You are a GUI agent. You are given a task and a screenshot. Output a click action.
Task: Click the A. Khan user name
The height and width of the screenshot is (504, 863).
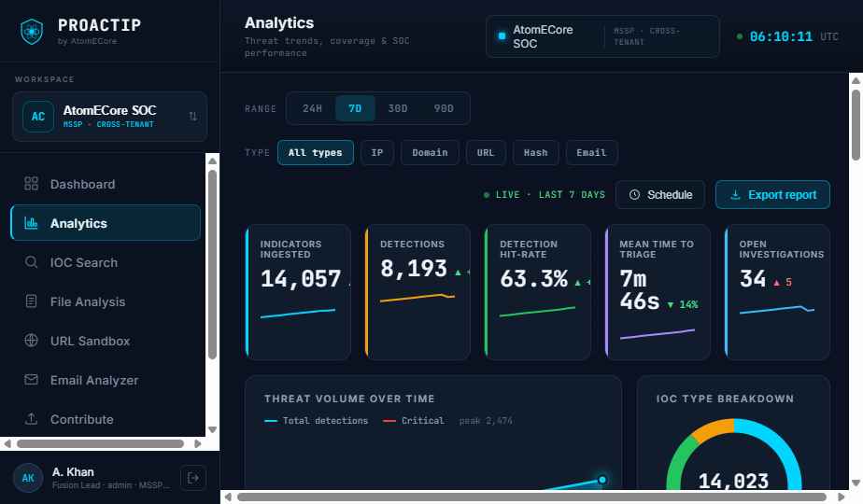pyautogui.click(x=73, y=472)
